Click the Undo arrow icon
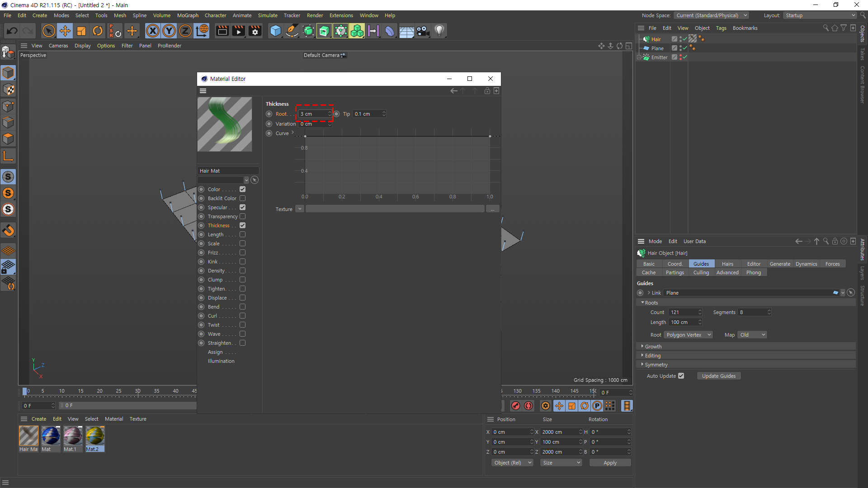 click(x=12, y=31)
